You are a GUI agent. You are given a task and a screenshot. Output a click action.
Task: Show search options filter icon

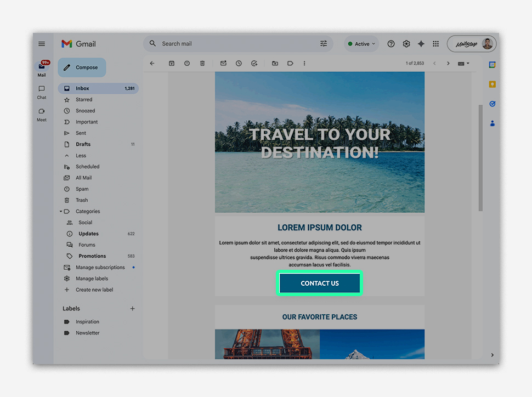pos(324,44)
